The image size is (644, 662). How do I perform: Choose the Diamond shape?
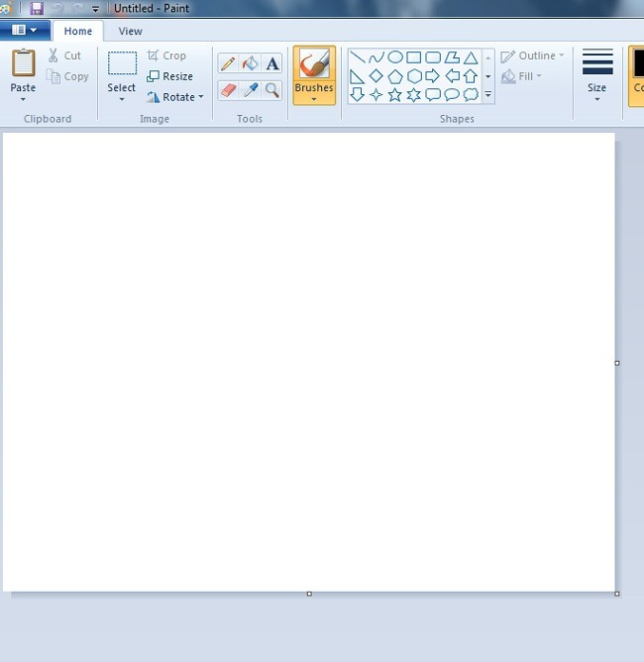[x=376, y=76]
